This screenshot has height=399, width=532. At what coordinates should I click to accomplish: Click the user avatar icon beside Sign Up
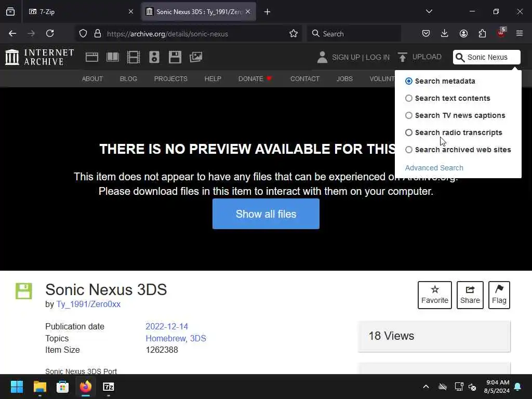point(322,57)
